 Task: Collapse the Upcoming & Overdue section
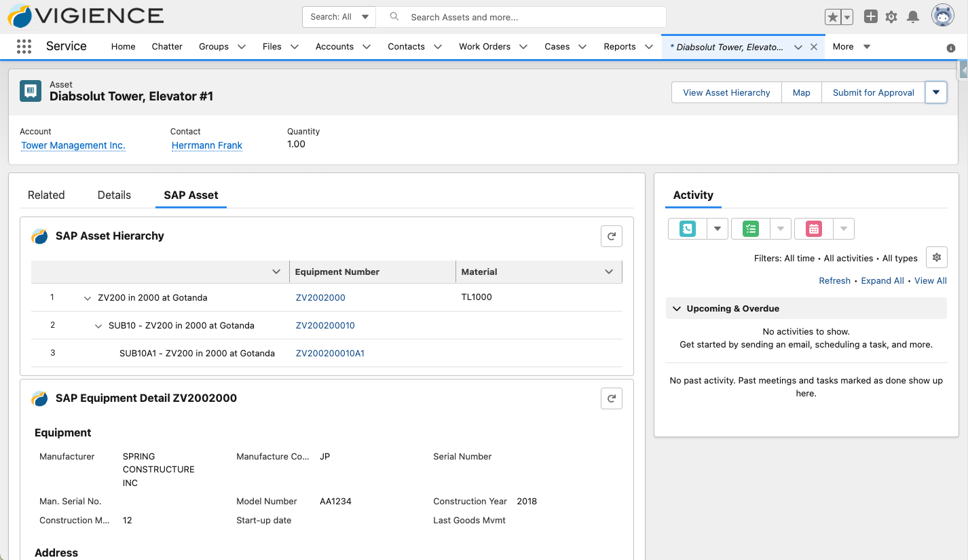pos(677,309)
